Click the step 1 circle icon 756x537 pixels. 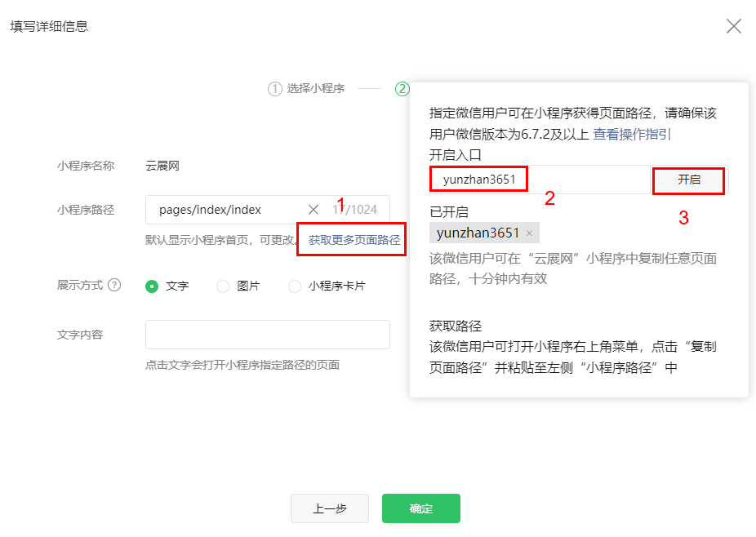274,89
